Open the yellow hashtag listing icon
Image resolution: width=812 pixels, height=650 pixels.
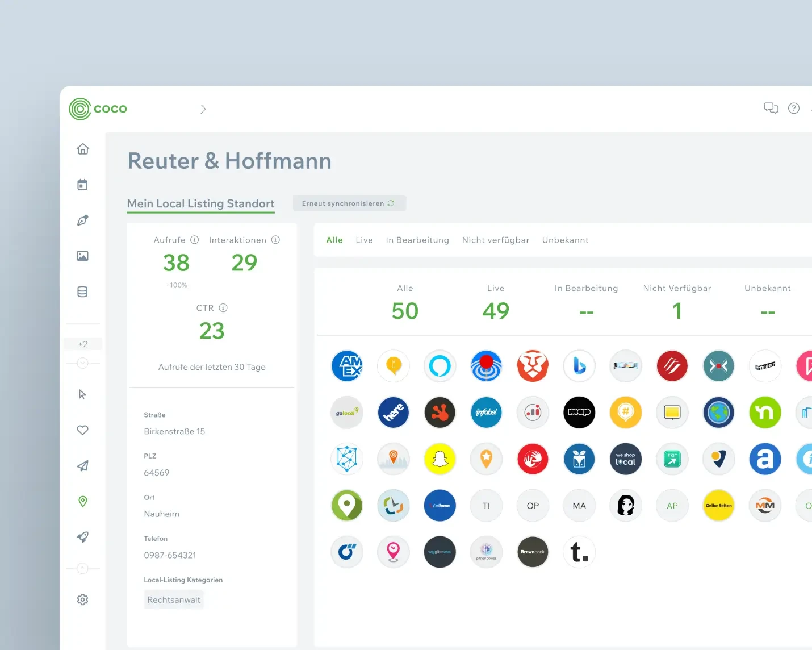(x=626, y=413)
